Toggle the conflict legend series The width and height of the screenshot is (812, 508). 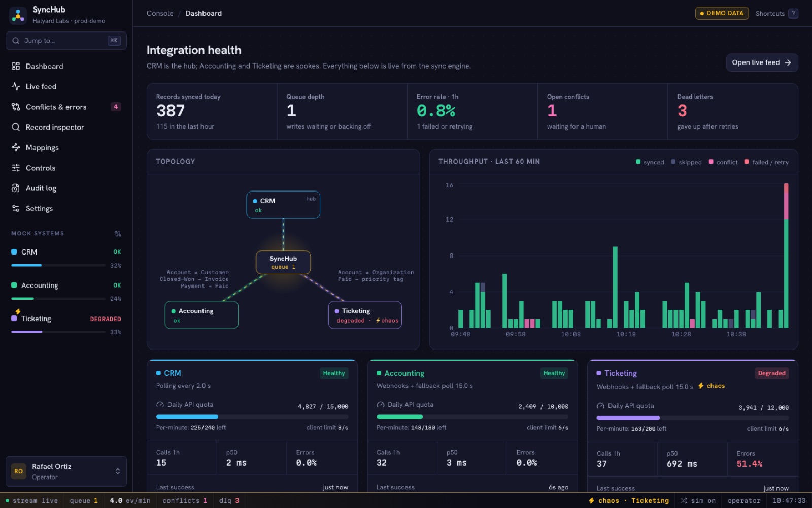[x=723, y=162]
